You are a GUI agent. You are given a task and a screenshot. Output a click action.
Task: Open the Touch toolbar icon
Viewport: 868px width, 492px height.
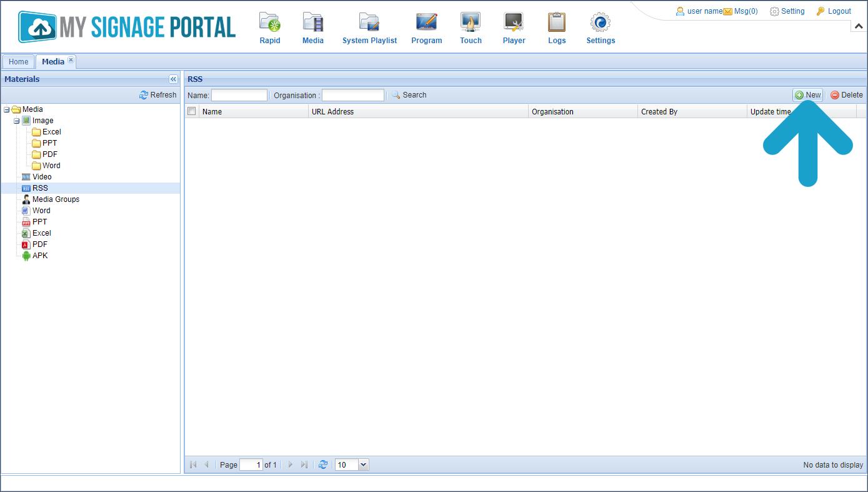click(471, 29)
